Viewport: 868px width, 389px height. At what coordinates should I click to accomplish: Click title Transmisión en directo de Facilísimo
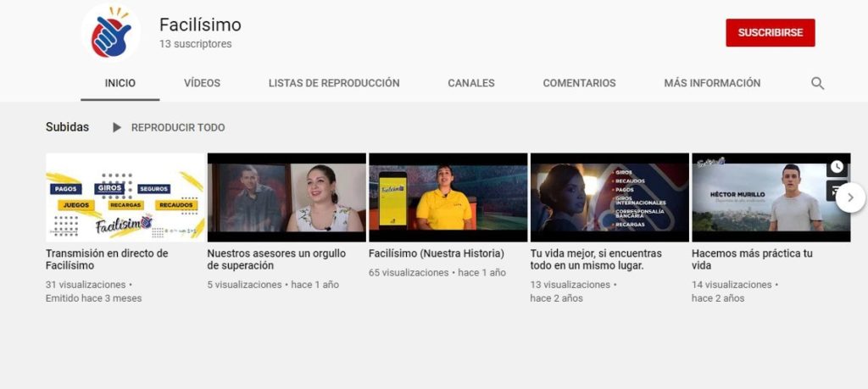107,259
